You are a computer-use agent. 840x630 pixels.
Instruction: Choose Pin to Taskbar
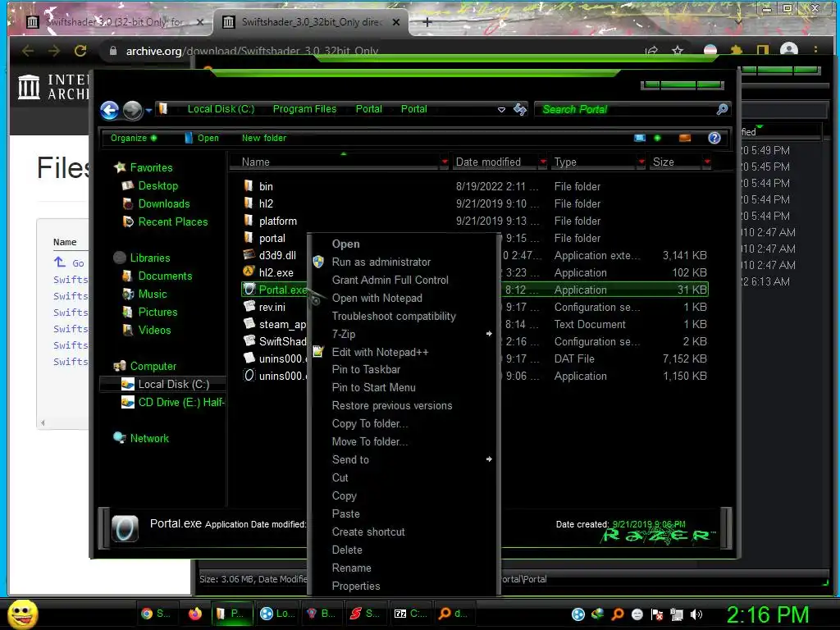[366, 370]
